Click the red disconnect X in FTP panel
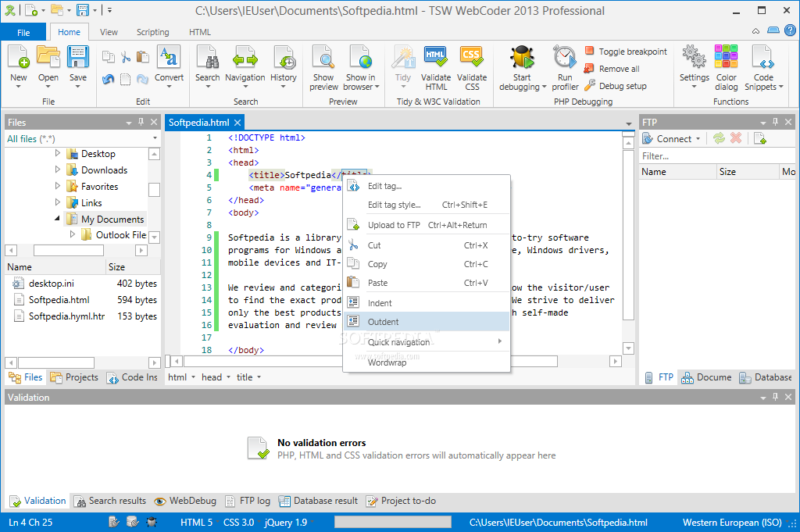This screenshot has width=800, height=532. click(x=736, y=138)
